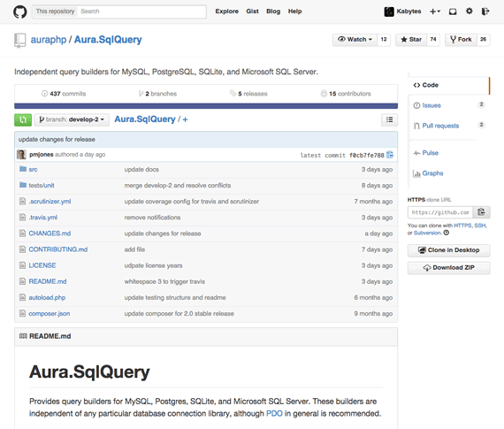Focus the repository search field

pos(141,11)
